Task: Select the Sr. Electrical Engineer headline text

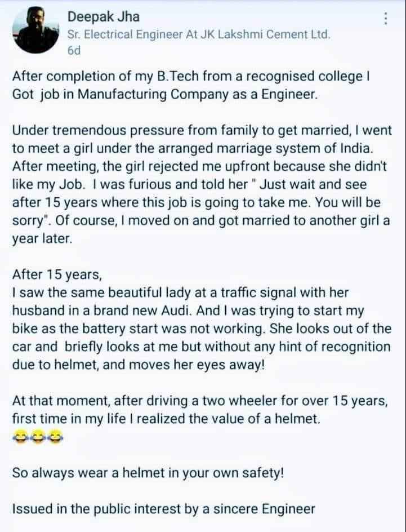Action: (x=199, y=34)
